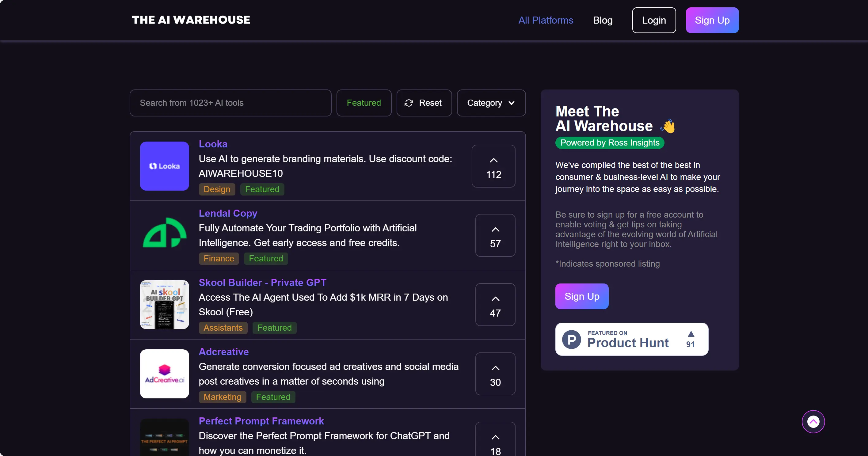The height and width of the screenshot is (456, 868).
Task: Open the Blog navigation link
Action: click(603, 20)
